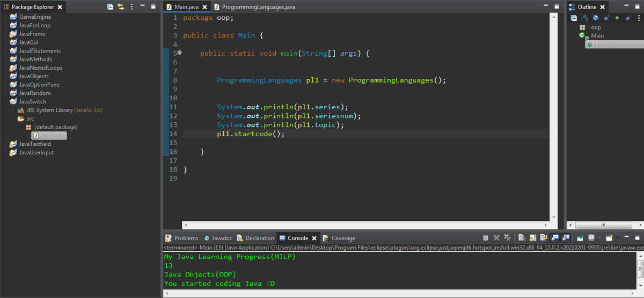Minimize the editor area
The height and width of the screenshot is (298, 644).
point(545,6)
